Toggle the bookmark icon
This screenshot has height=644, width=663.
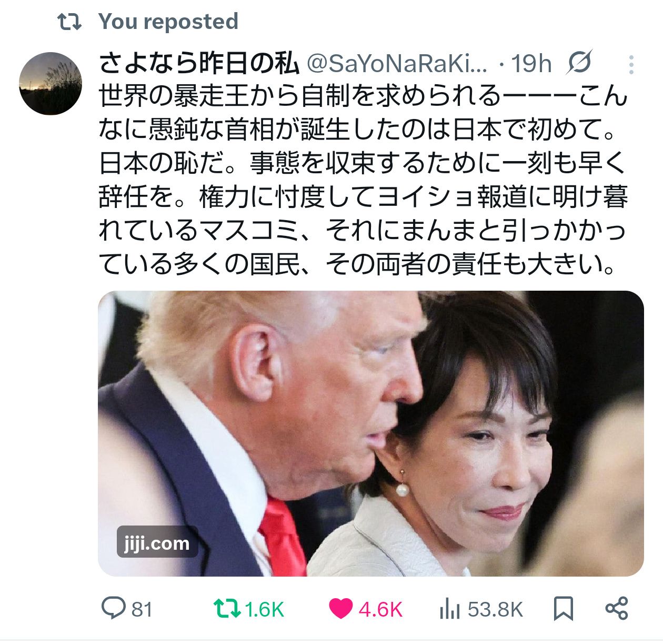point(563,609)
